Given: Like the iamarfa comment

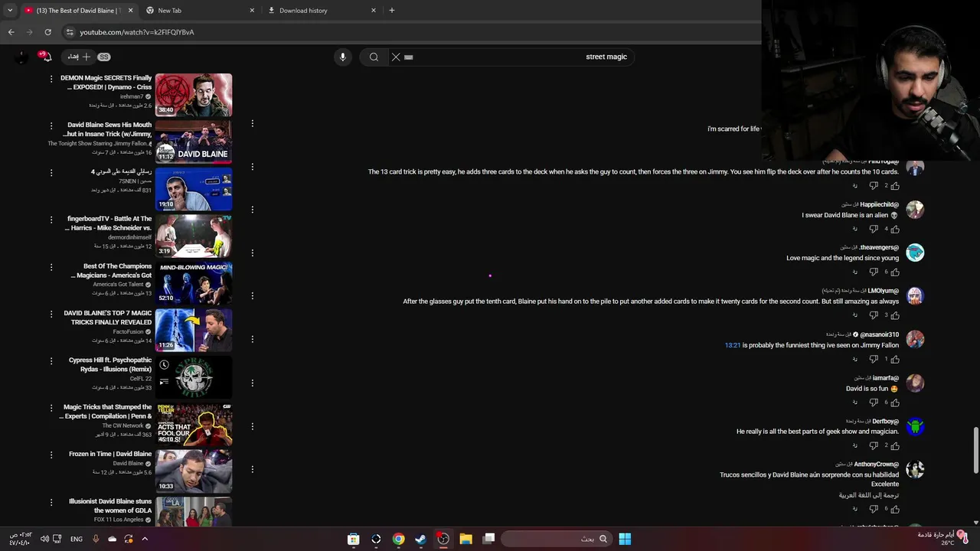Looking at the screenshot, I should click(x=895, y=403).
